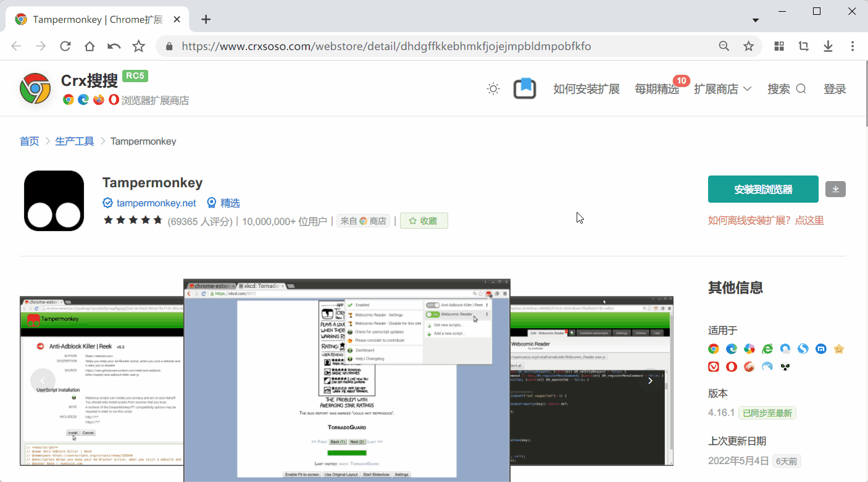The image size is (868, 482).
Task: Open the tab search dropdown arrow
Action: click(756, 20)
